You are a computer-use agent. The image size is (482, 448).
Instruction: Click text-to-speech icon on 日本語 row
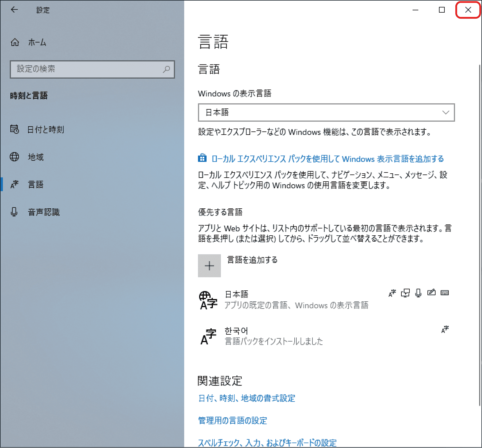(x=405, y=293)
